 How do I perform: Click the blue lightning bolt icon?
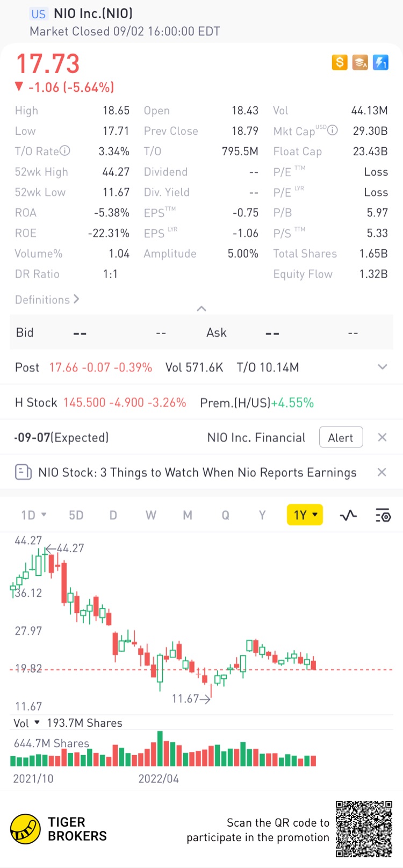380,62
